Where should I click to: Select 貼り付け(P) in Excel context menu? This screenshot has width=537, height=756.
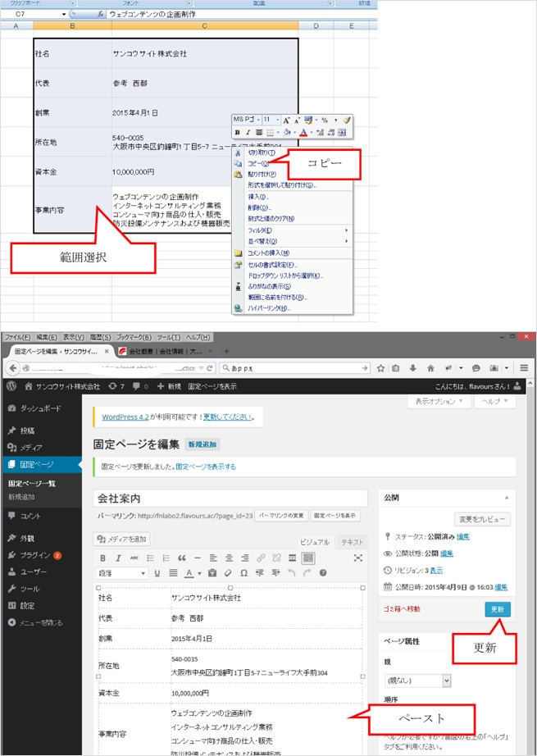tap(262, 174)
